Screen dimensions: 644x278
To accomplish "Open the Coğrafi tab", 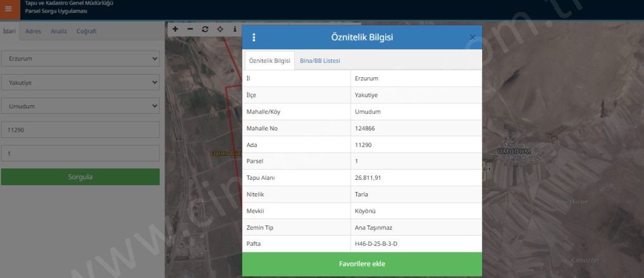I will (87, 31).
